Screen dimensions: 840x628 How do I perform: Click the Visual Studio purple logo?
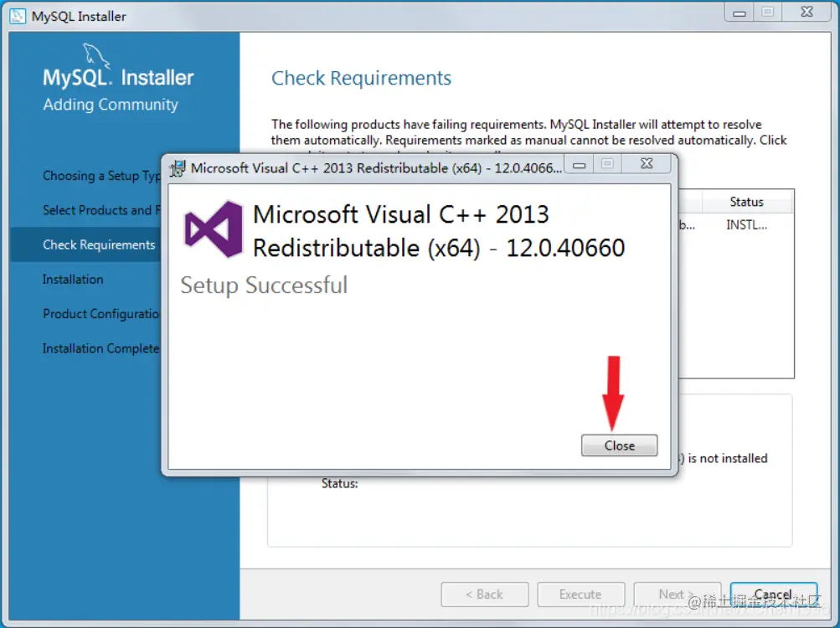pyautogui.click(x=214, y=229)
